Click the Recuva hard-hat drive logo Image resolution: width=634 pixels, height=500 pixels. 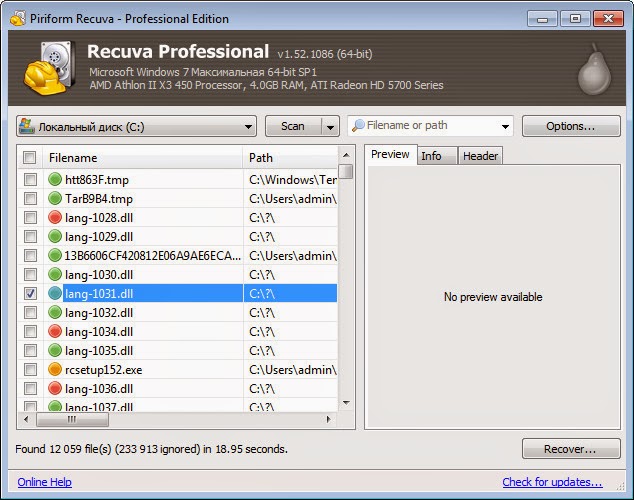(49, 68)
